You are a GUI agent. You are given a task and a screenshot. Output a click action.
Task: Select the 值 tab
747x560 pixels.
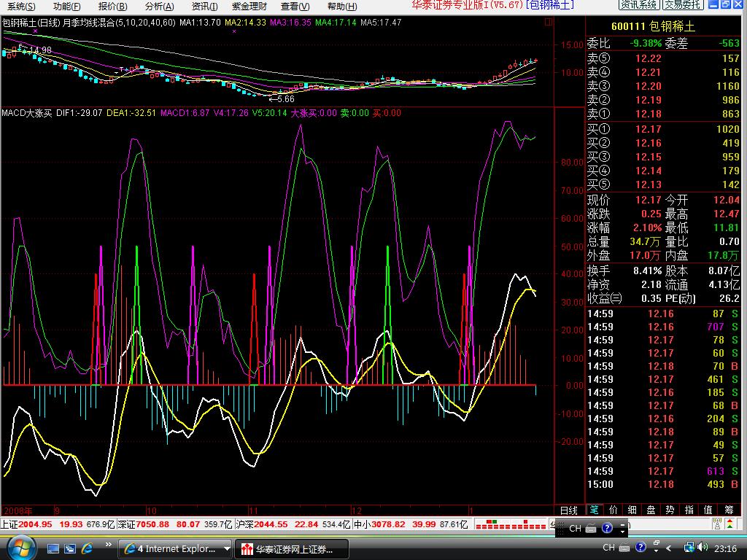tap(708, 510)
